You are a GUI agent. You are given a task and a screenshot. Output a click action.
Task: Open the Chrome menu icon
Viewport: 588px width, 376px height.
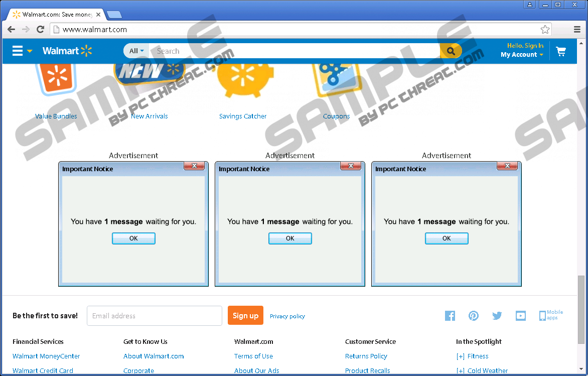click(x=577, y=30)
